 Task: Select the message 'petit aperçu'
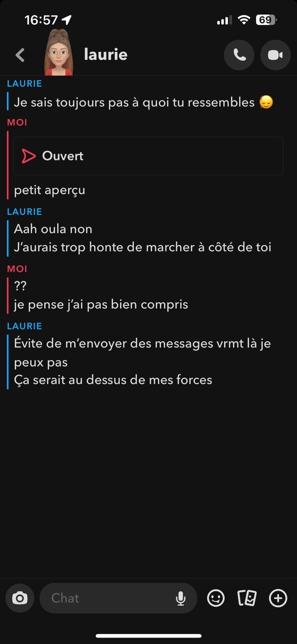(49, 190)
